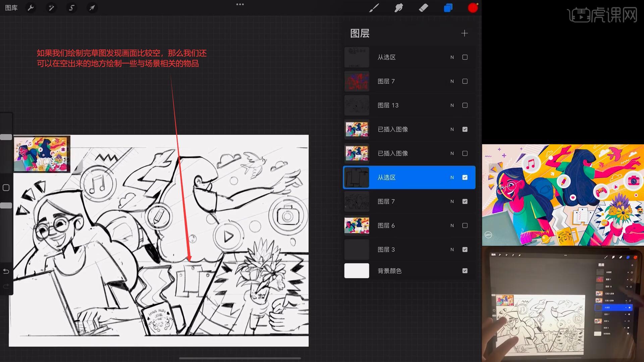Open the three-dot menu at top center

[240, 4]
